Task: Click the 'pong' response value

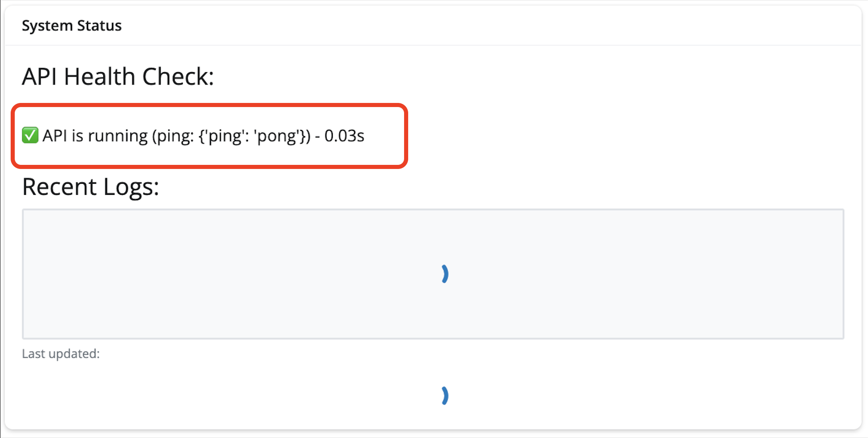Action: [x=278, y=136]
